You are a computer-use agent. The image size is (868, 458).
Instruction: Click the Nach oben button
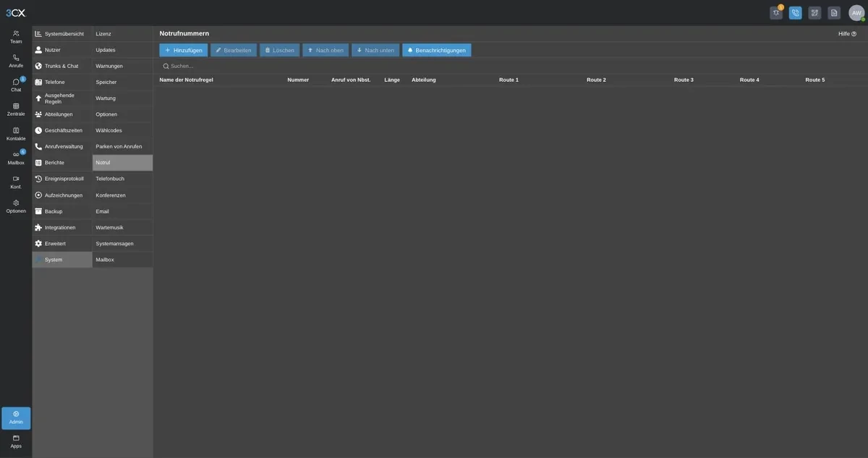[x=325, y=50]
